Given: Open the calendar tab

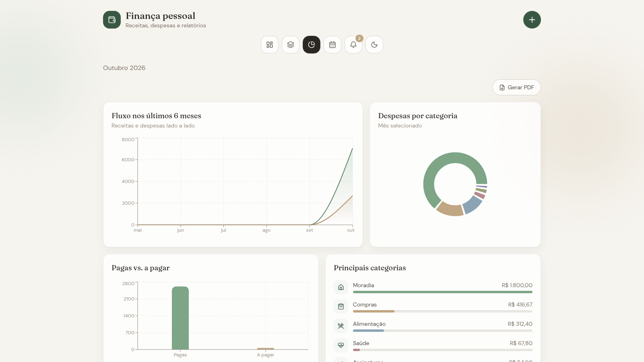Looking at the screenshot, I should (x=332, y=45).
